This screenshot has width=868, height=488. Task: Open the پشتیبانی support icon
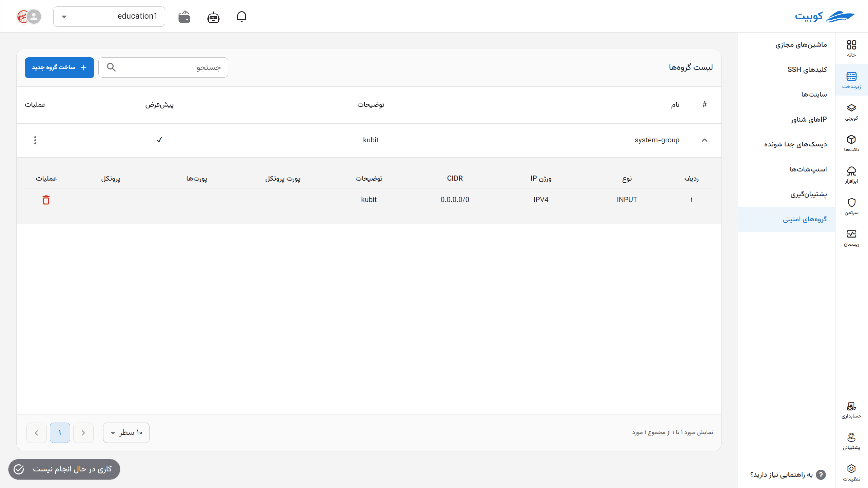point(851,441)
